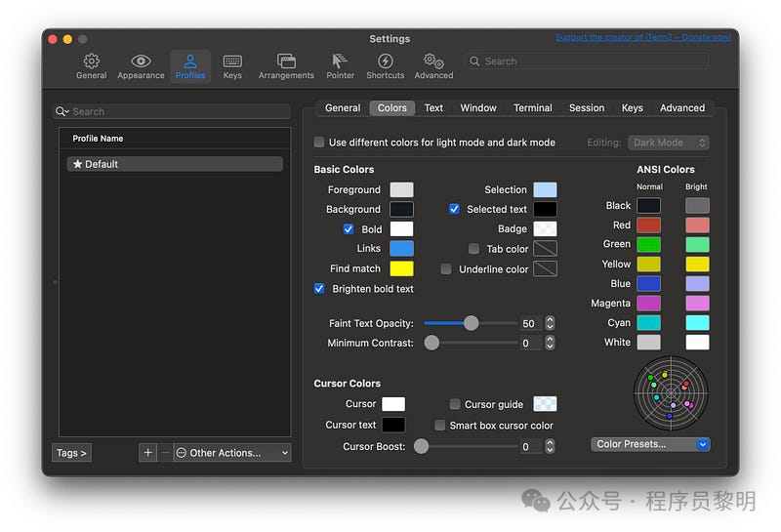Select the Default profile row

[175, 164]
